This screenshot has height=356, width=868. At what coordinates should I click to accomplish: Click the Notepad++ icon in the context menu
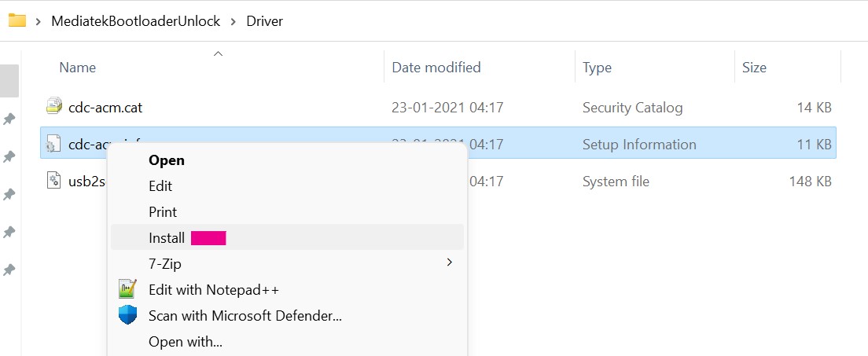[127, 290]
